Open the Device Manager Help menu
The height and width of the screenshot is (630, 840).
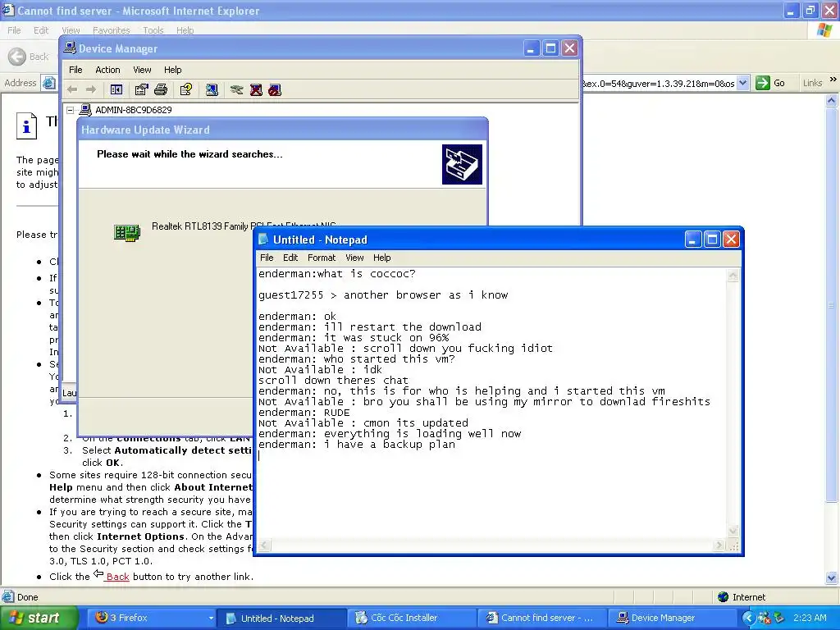coord(172,70)
